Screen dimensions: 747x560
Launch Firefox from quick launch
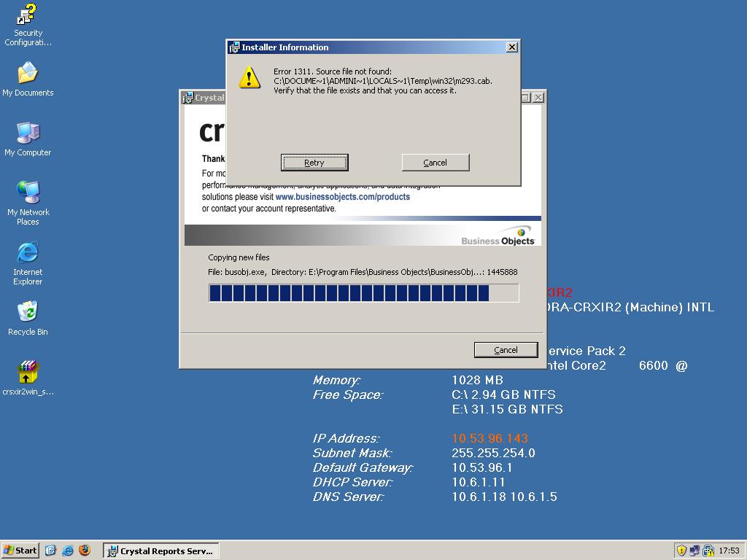click(x=85, y=551)
